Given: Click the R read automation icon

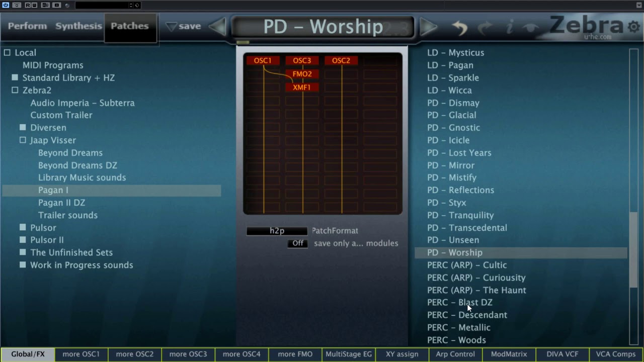Looking at the screenshot, I should (x=28, y=5).
